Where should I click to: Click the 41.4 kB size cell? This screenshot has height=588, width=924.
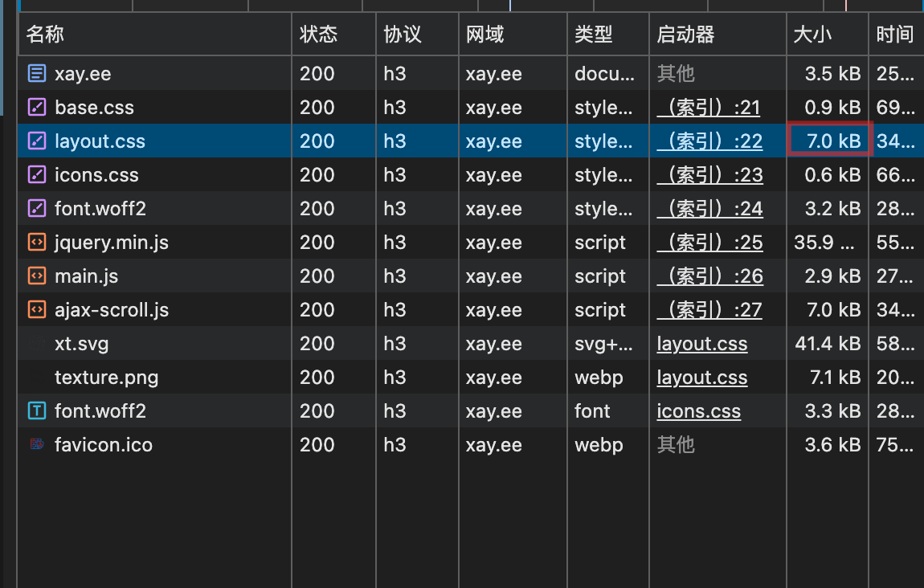(828, 344)
